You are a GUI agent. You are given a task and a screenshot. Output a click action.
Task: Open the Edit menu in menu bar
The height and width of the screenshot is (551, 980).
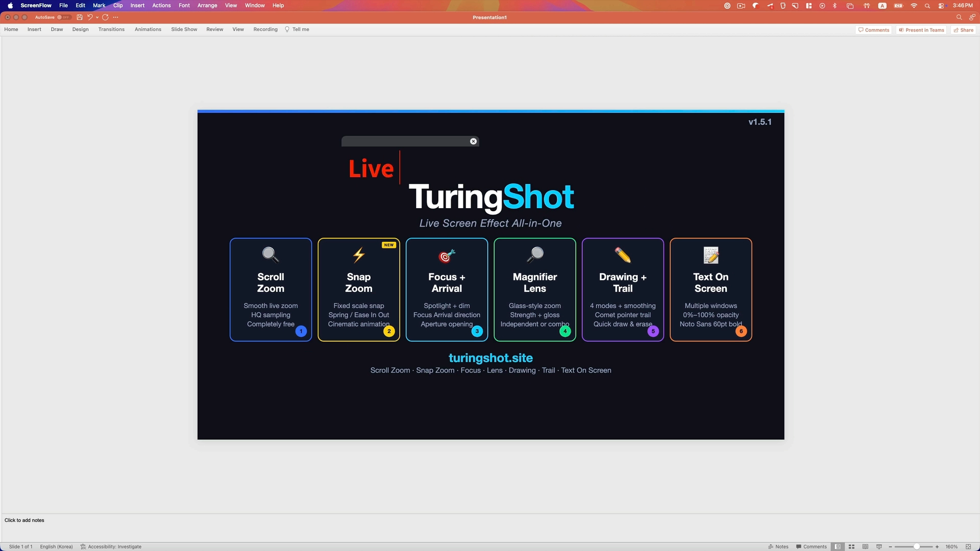pos(80,6)
